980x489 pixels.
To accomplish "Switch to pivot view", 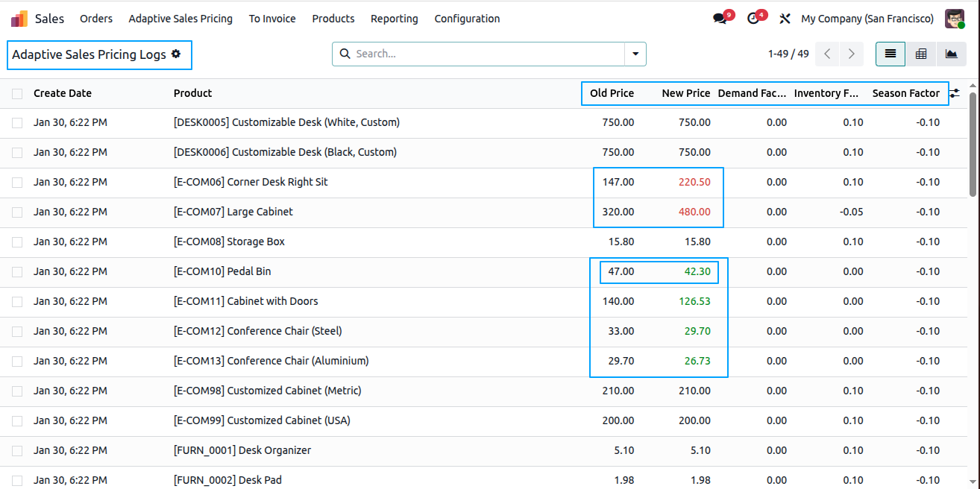I will pos(921,54).
